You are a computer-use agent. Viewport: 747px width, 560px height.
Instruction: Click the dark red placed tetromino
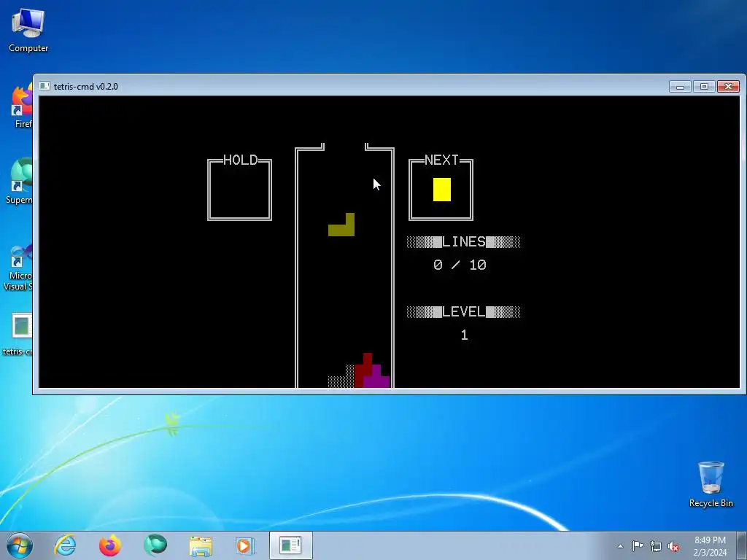363,371
